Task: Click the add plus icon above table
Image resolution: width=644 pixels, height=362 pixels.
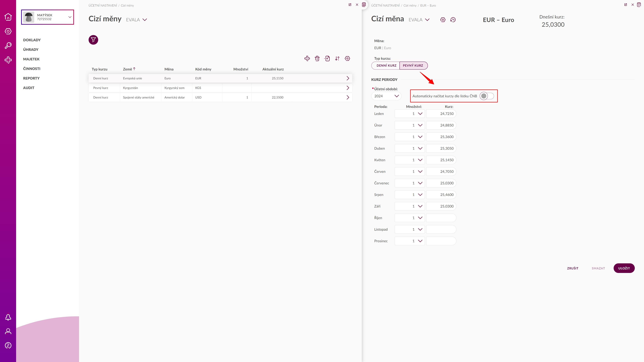Action: [307, 59]
